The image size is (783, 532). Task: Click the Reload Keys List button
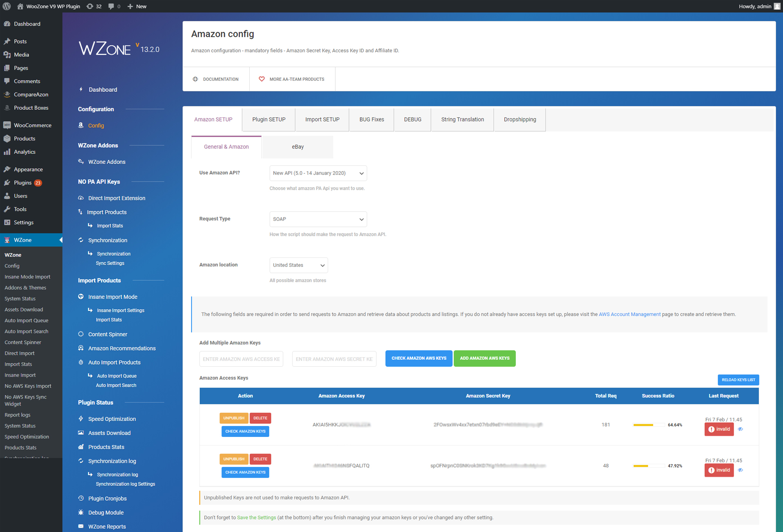738,380
